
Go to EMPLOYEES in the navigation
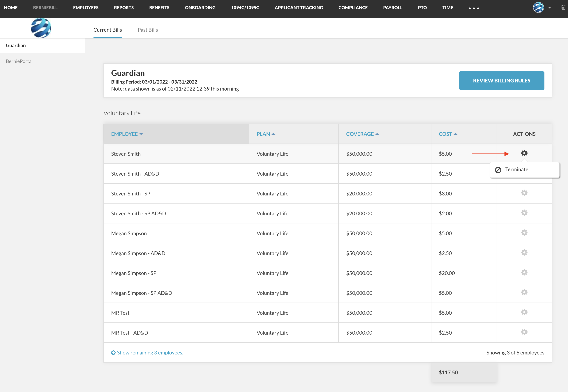[86, 8]
